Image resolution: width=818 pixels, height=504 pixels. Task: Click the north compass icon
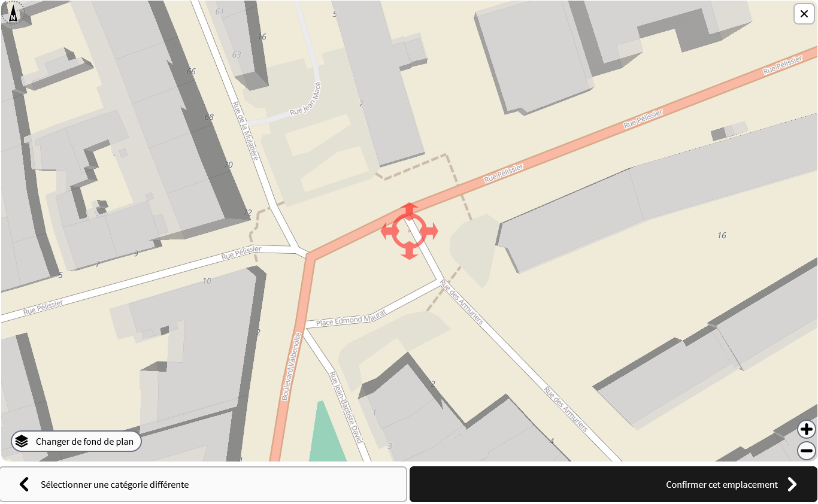tap(13, 13)
